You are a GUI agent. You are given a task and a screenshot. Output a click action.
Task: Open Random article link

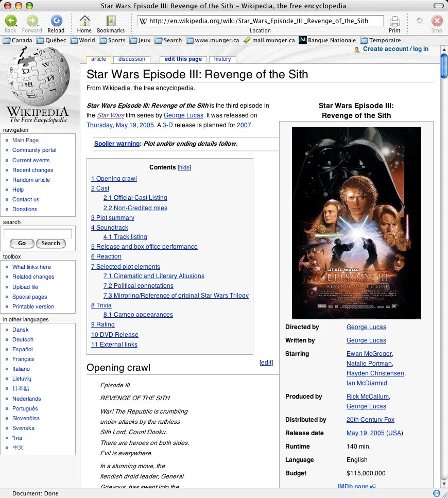coord(31,180)
